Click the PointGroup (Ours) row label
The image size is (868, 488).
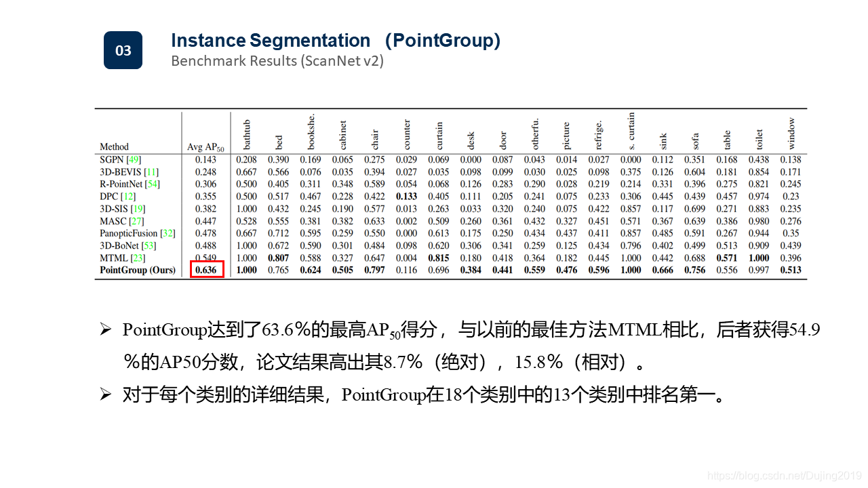138,270
